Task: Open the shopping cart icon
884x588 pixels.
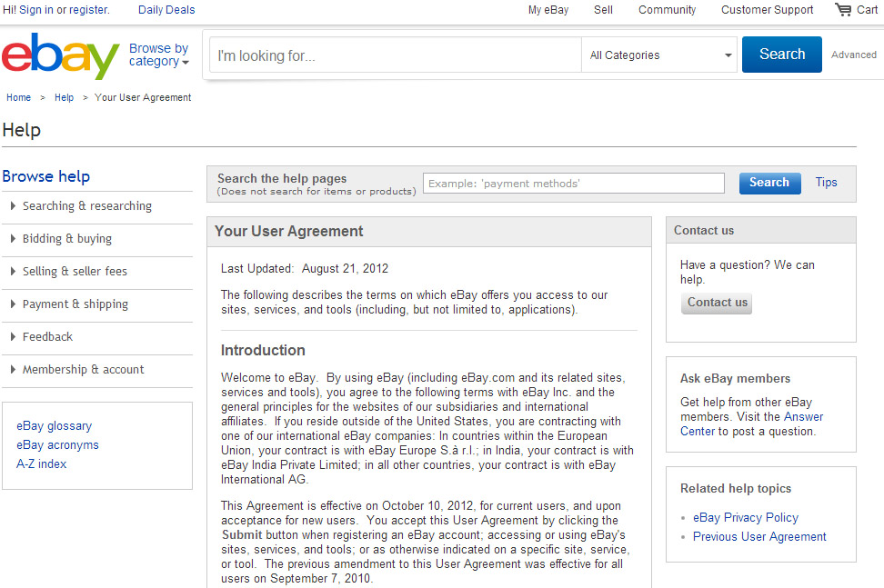Action: click(843, 10)
